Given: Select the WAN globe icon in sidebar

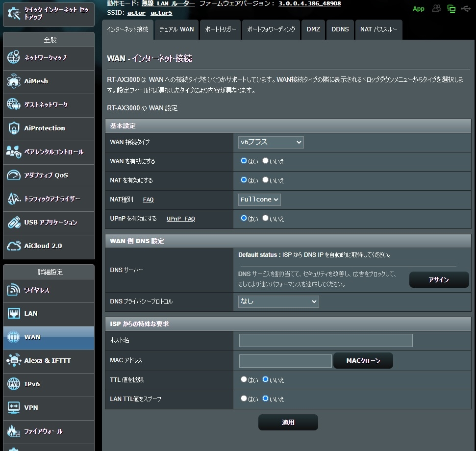Looking at the screenshot, I should [x=14, y=337].
